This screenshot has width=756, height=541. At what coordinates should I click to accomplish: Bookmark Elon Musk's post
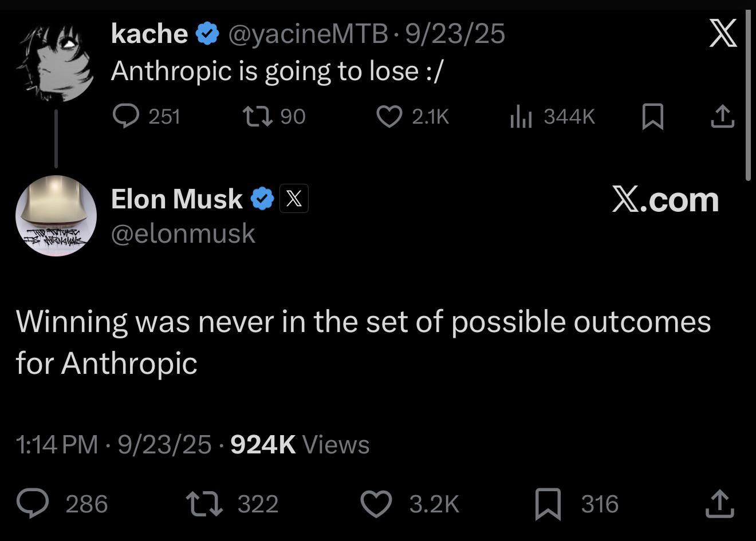548,504
